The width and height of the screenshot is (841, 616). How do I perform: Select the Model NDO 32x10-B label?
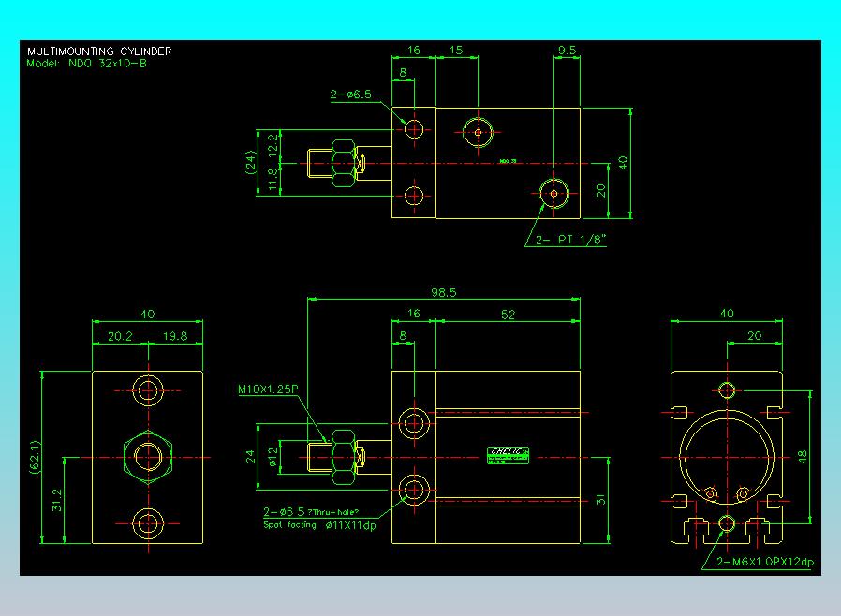tap(86, 64)
